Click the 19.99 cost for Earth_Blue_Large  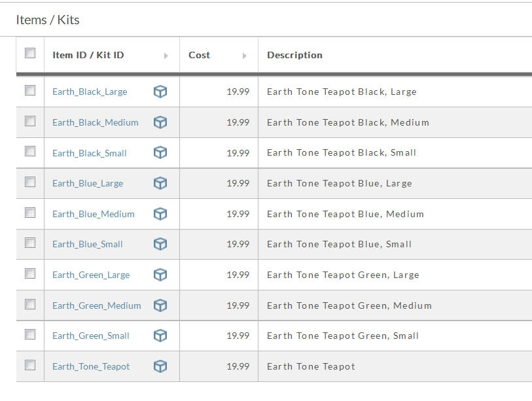(238, 183)
